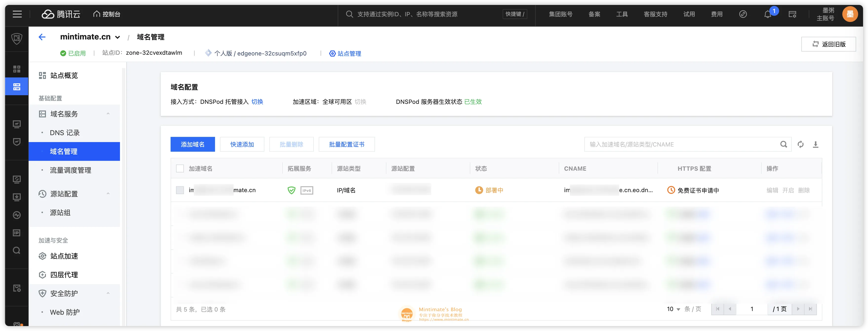Open the 控制台 console home
868x331 pixels.
(106, 14)
